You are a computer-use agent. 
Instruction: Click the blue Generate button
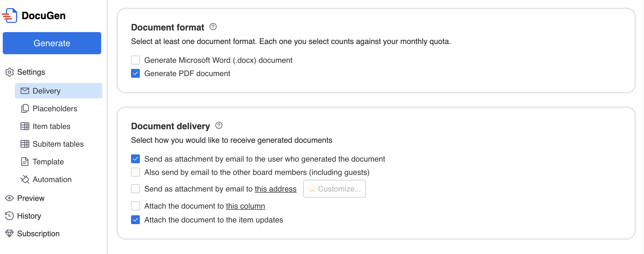(x=52, y=43)
